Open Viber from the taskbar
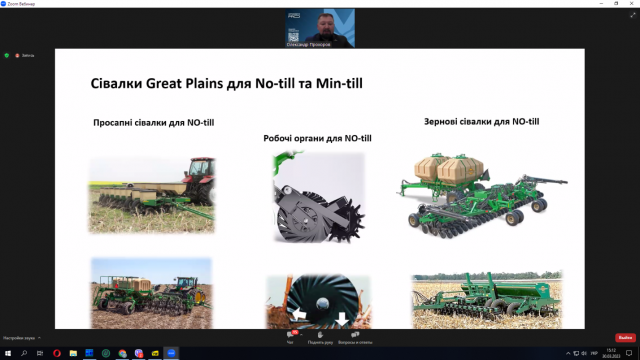The height and width of the screenshot is (360, 640). click(139, 353)
